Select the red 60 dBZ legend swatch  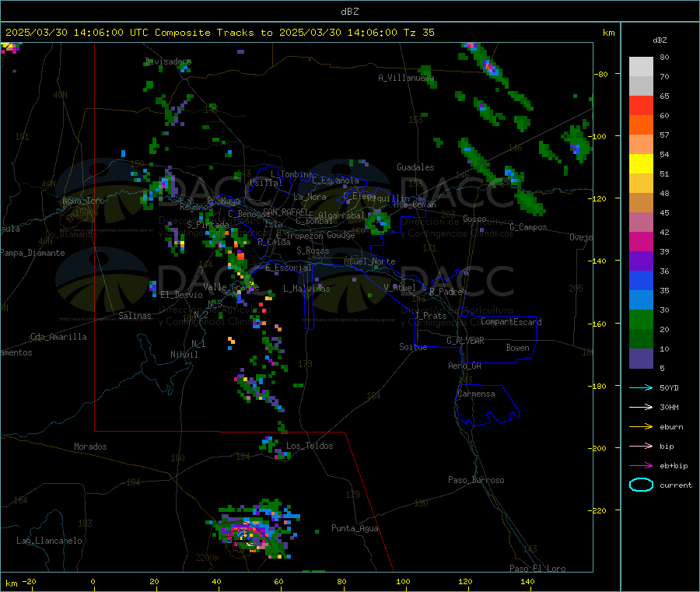coord(641,105)
